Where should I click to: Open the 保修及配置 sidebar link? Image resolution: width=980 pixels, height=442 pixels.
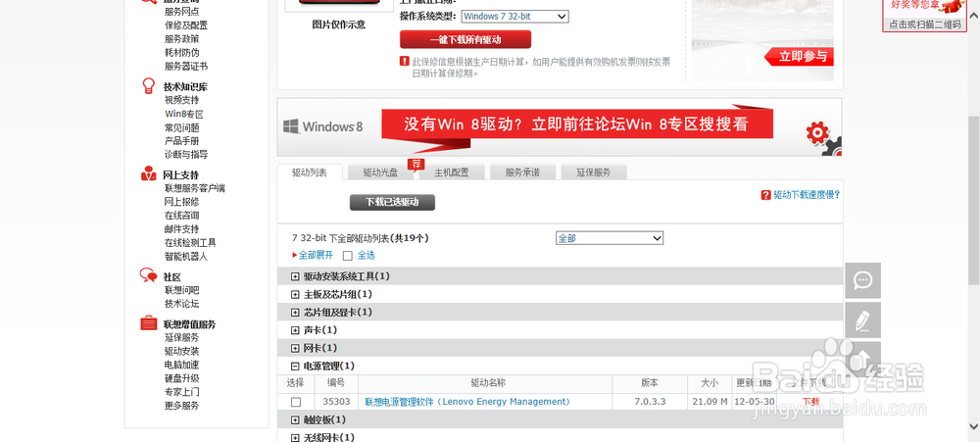[x=186, y=25]
